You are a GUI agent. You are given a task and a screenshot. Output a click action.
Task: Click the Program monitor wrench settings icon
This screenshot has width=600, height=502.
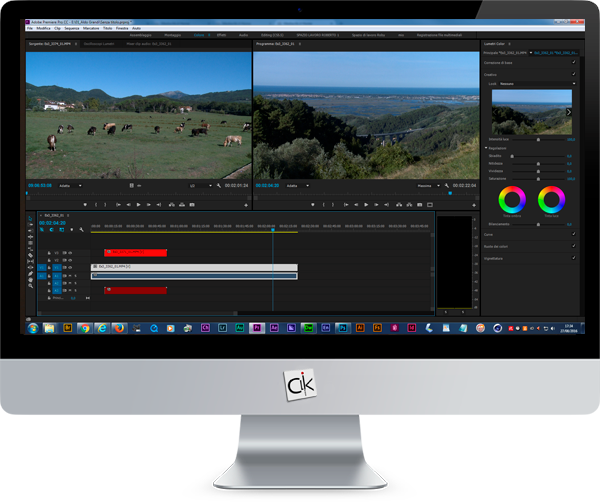448,186
